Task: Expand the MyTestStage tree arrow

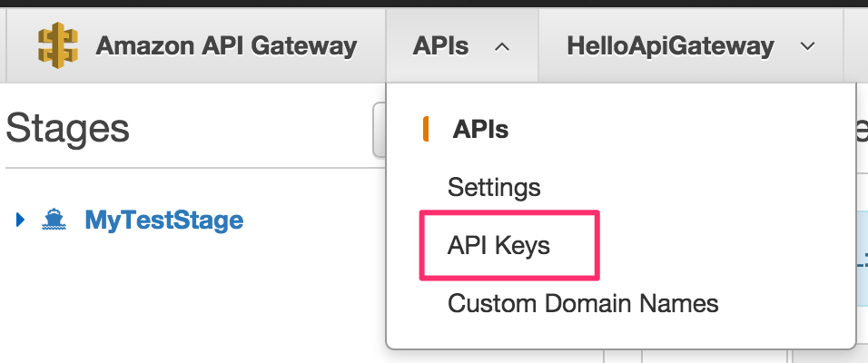Action: click(x=21, y=220)
